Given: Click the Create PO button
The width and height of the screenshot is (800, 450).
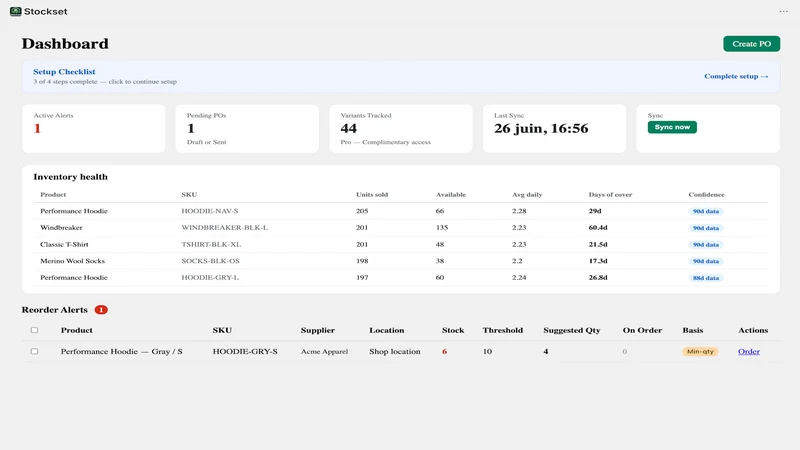Looking at the screenshot, I should pos(751,44).
